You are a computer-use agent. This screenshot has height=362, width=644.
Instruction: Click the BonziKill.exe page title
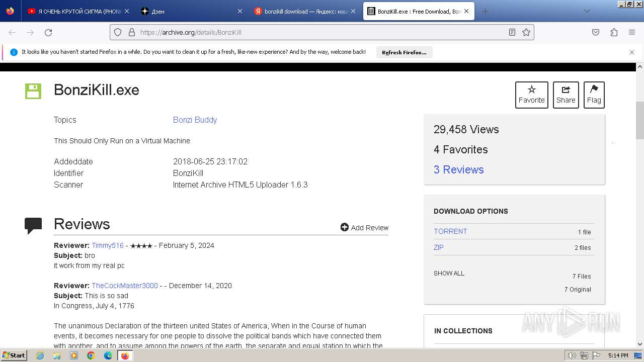[97, 90]
